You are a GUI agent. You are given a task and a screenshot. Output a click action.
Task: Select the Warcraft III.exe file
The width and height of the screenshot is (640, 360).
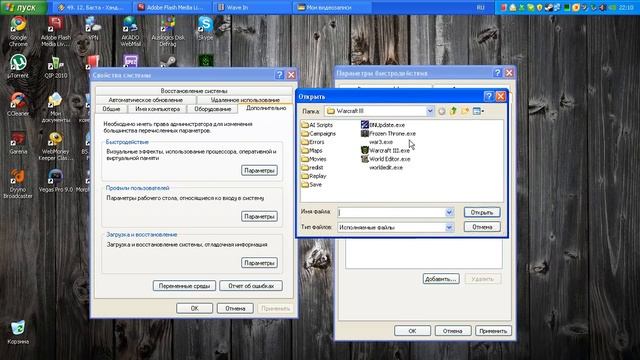pyautogui.click(x=385, y=151)
